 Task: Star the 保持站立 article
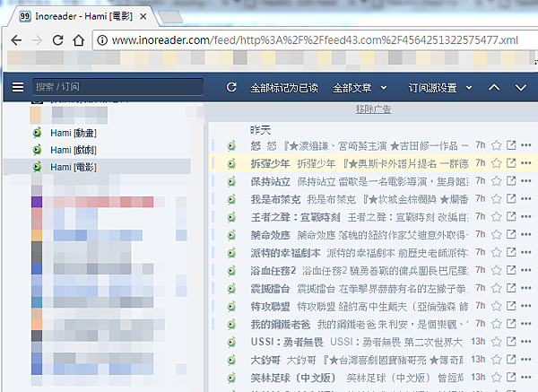point(496,181)
